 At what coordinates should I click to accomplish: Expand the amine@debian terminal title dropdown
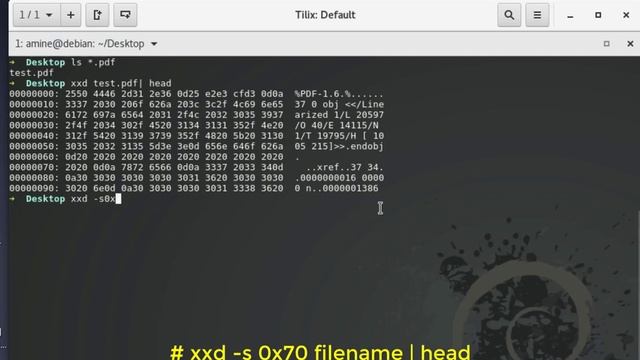154,44
